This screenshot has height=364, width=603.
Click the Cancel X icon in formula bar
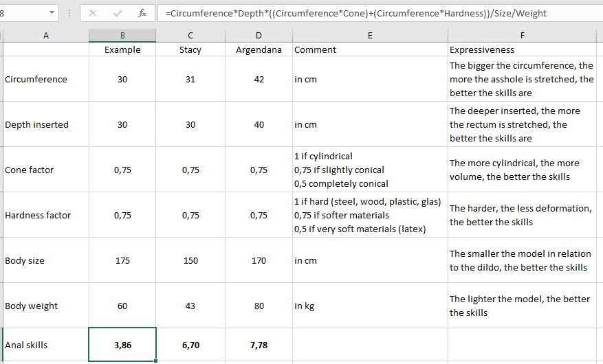93,13
